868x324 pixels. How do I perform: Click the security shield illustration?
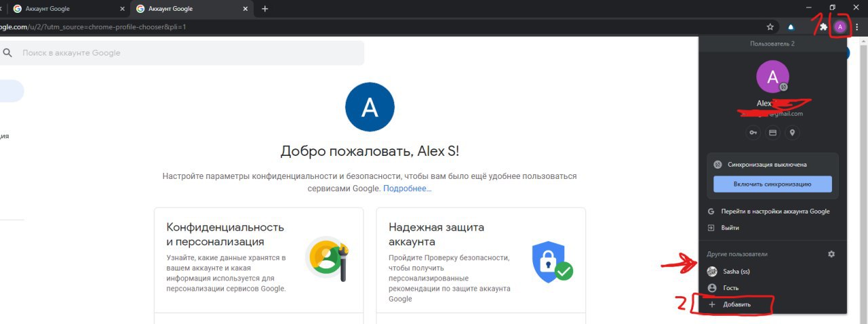[x=552, y=262]
